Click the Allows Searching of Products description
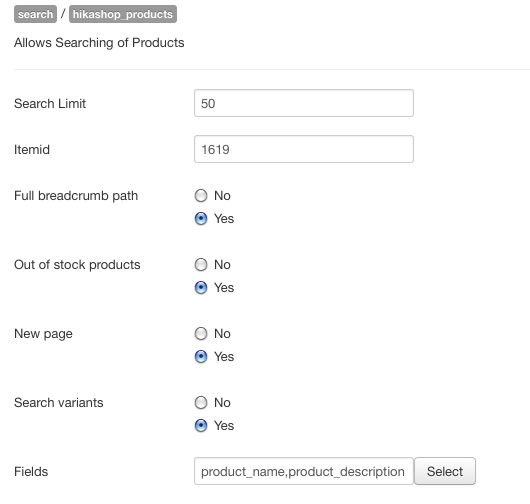The height and width of the screenshot is (504, 530). point(99,43)
